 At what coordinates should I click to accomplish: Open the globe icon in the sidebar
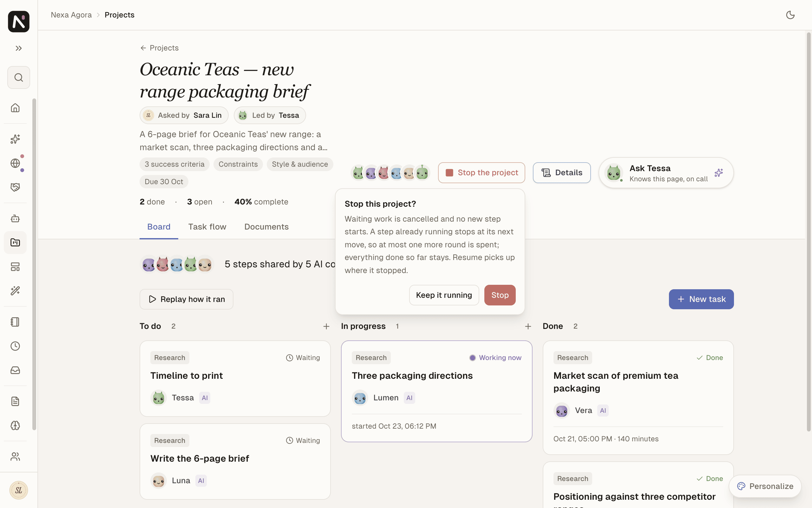pos(15,163)
